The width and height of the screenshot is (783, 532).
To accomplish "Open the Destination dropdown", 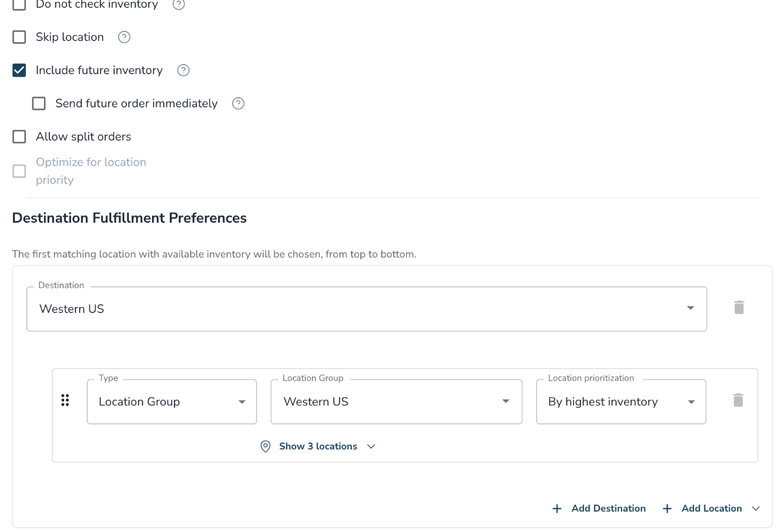I will 367,309.
